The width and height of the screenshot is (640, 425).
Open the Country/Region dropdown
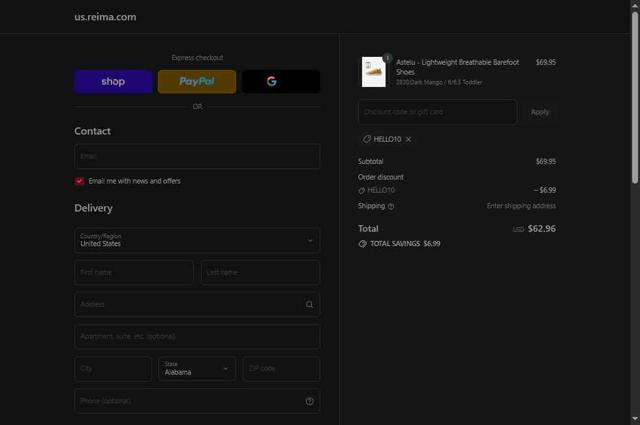coord(197,240)
